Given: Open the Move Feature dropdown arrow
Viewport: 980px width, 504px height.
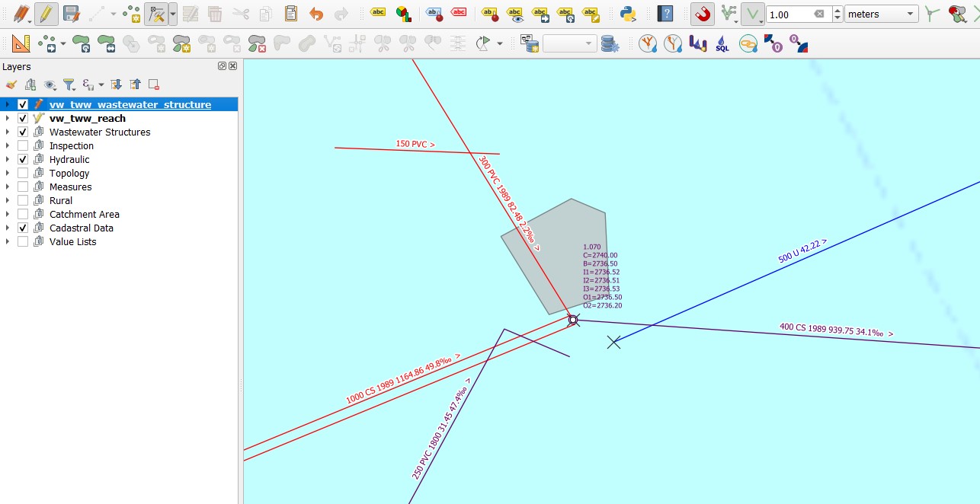Looking at the screenshot, I should [63, 43].
